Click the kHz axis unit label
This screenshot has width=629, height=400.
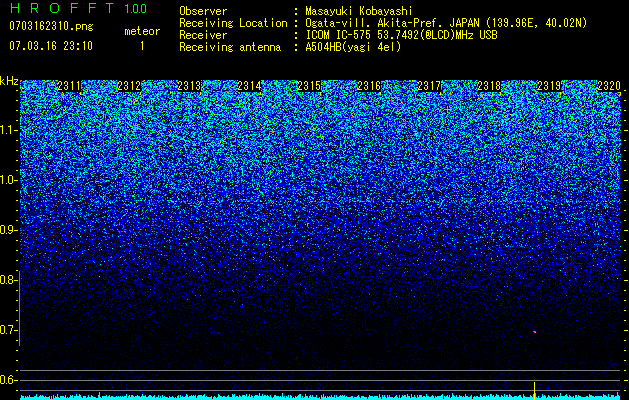[x=9, y=82]
